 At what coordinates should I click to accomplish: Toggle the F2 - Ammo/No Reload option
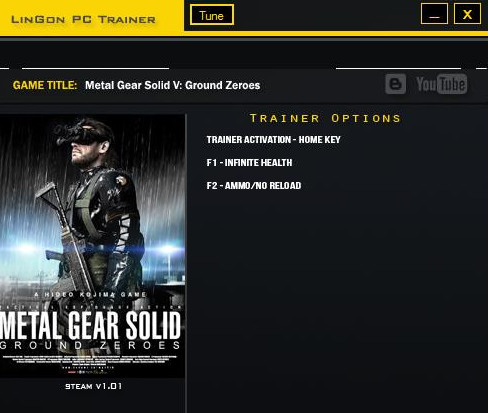pos(254,186)
